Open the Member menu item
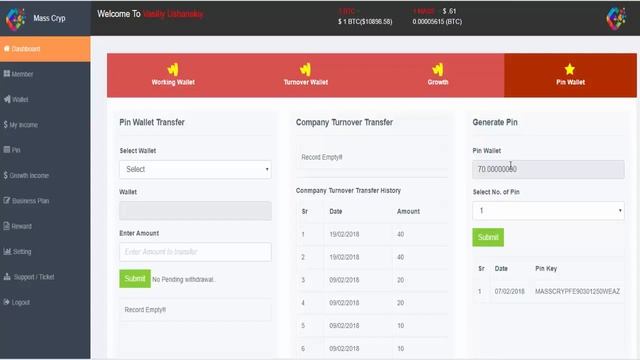 [x=45, y=74]
